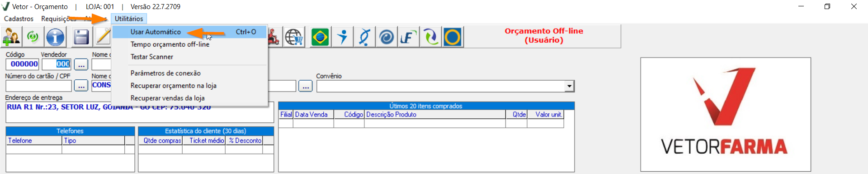Open Parâmetros de conexão menu entry
Image resolution: width=868 pixels, height=174 pixels.
tap(189, 73)
